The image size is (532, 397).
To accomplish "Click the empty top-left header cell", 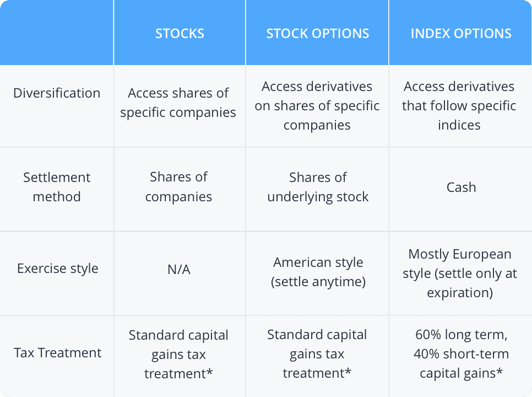I will pos(57,33).
